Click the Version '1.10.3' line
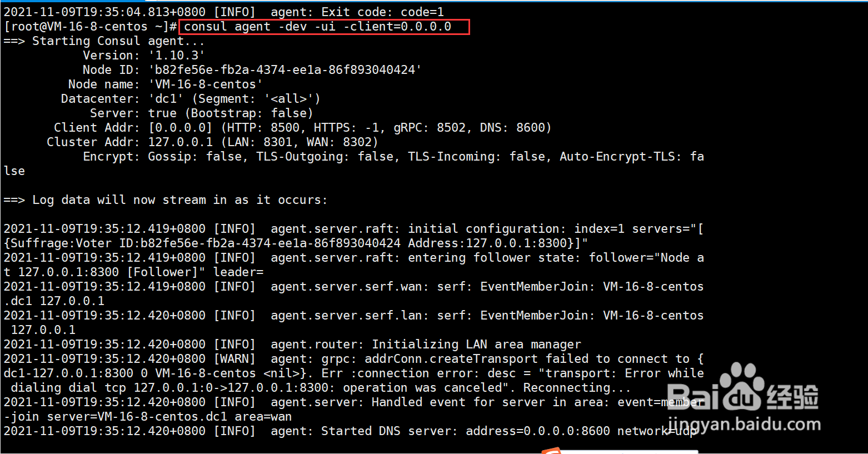 pos(143,56)
